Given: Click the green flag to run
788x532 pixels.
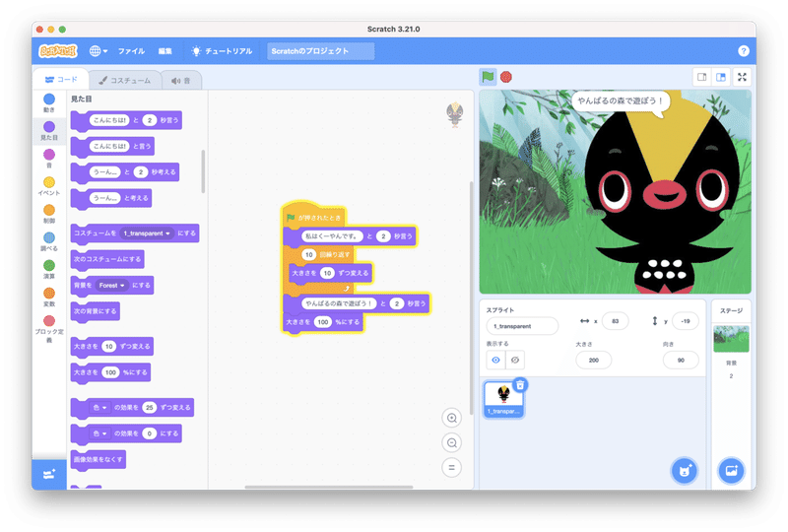Looking at the screenshot, I should [x=488, y=77].
